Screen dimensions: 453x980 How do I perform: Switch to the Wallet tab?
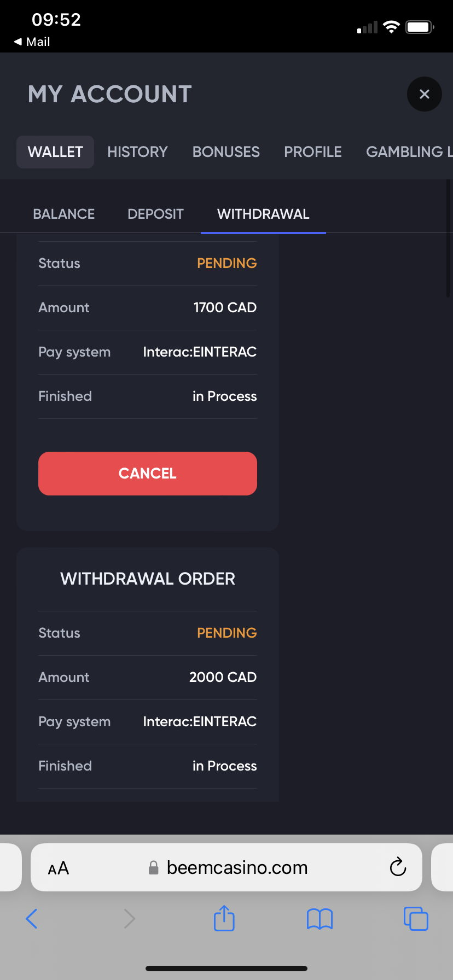coord(55,152)
